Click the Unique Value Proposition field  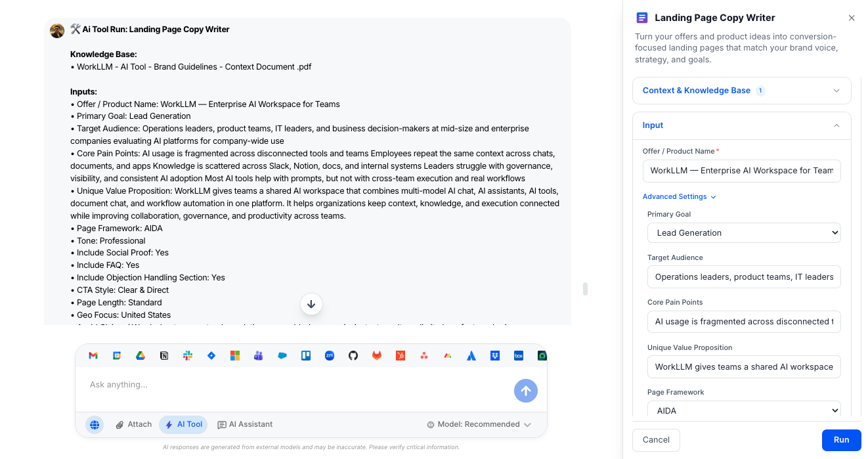(x=744, y=367)
